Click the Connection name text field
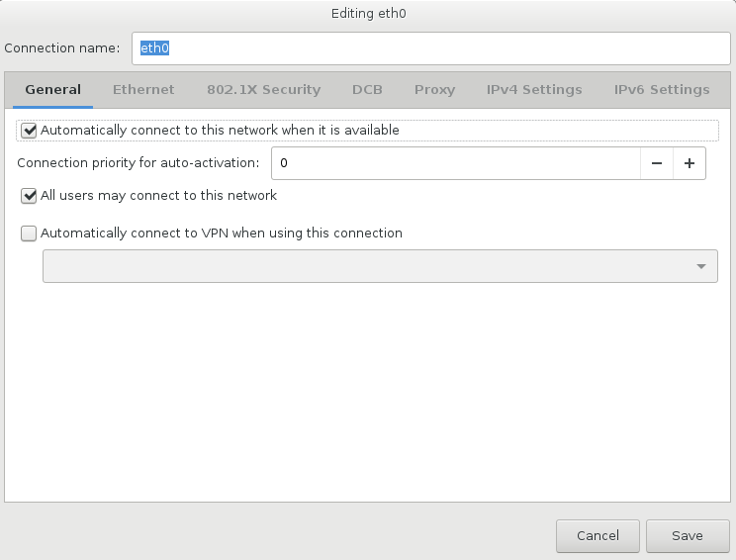 [x=431, y=48]
